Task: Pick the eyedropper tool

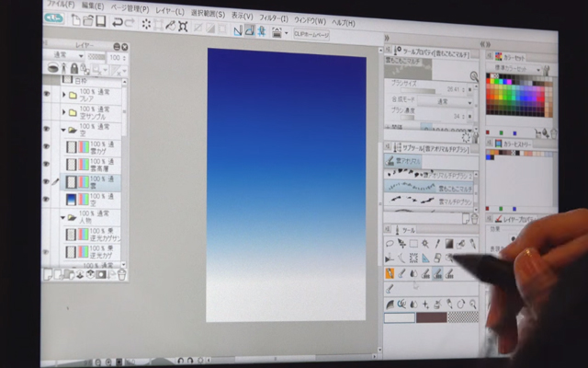Action: click(x=437, y=244)
